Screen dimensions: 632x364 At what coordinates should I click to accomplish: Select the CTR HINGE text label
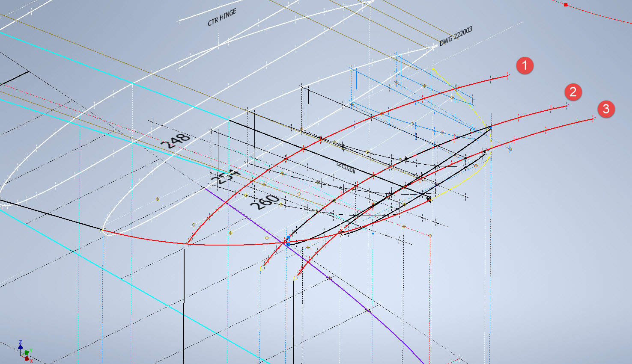pyautogui.click(x=222, y=18)
